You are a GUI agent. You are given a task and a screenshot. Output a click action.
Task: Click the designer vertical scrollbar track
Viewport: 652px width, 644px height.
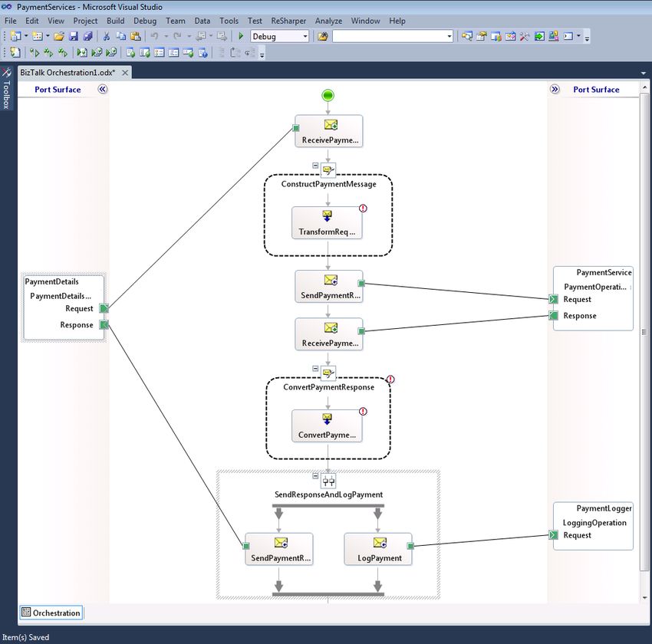(x=644, y=341)
